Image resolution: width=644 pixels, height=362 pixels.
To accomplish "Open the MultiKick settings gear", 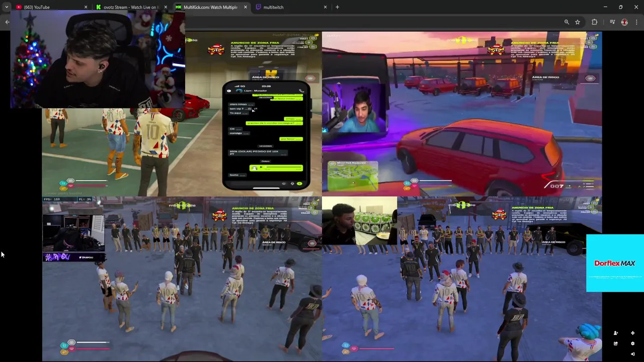I will pos(632,343).
